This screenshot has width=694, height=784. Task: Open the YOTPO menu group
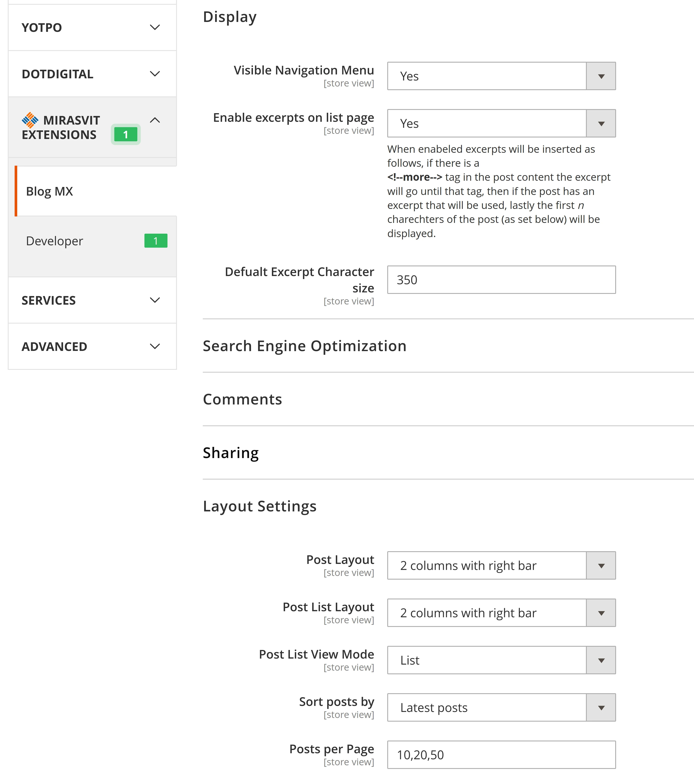[x=92, y=28]
